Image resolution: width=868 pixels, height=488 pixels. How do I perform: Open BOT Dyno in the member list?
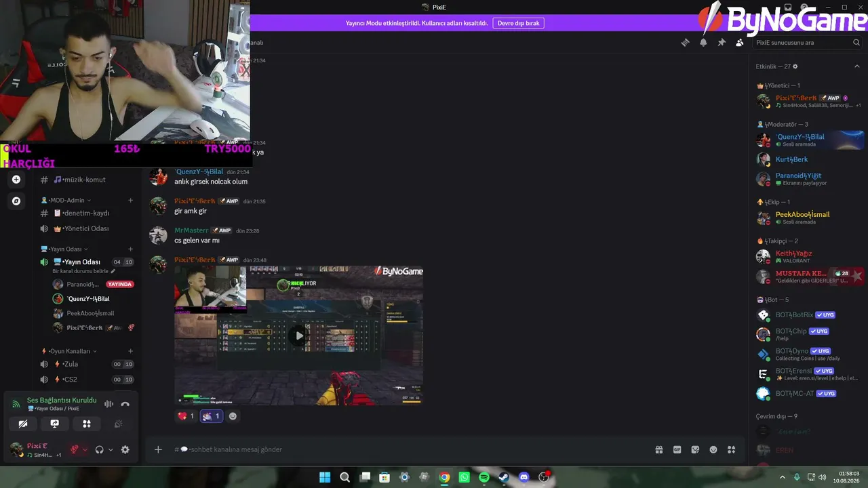tap(810, 354)
